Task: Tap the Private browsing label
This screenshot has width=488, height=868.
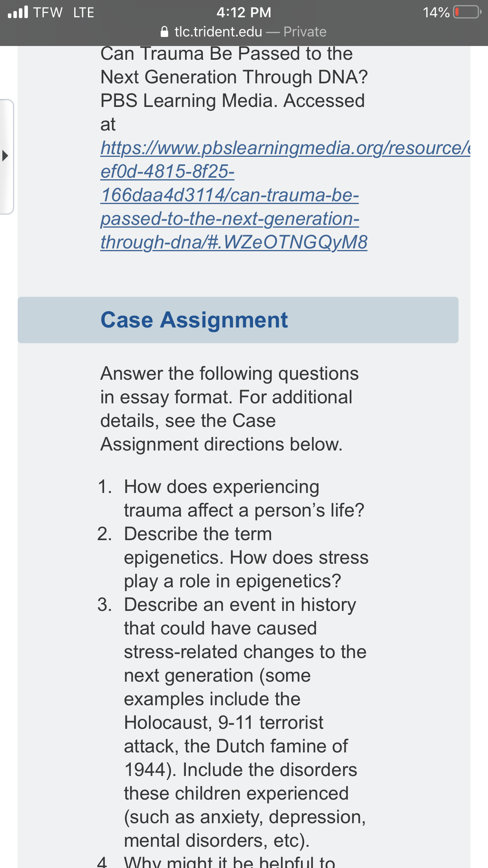Action: (x=305, y=31)
